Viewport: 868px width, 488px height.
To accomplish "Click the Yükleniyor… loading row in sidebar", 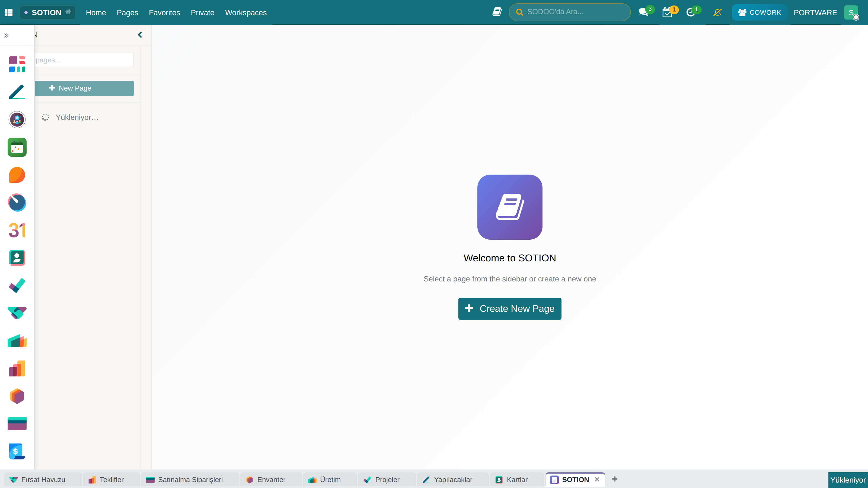I will point(71,117).
